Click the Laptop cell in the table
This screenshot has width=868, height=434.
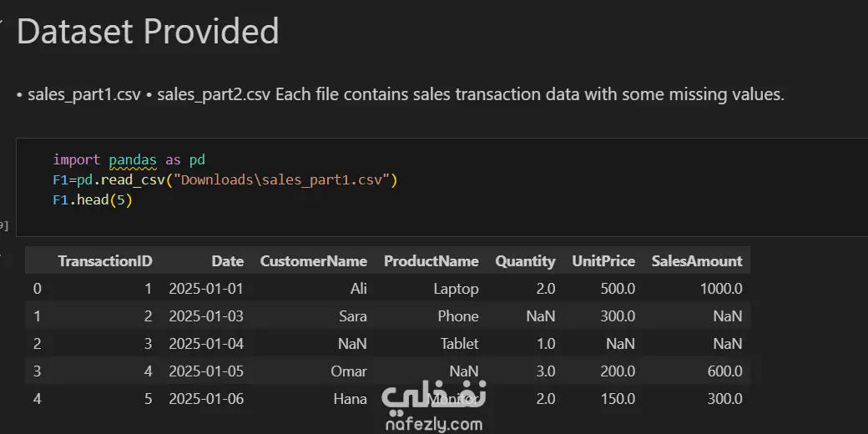(x=456, y=289)
